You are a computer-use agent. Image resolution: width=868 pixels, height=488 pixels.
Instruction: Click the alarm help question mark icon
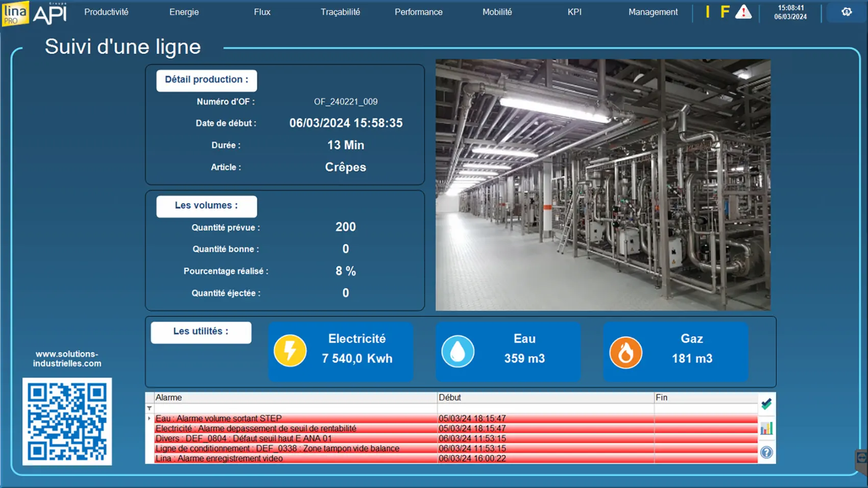pos(766,452)
